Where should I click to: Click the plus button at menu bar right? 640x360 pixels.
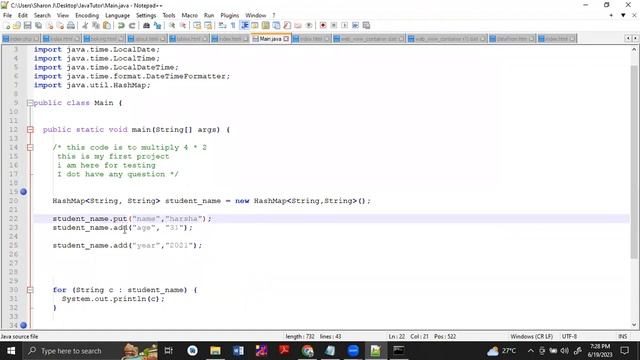611,16
